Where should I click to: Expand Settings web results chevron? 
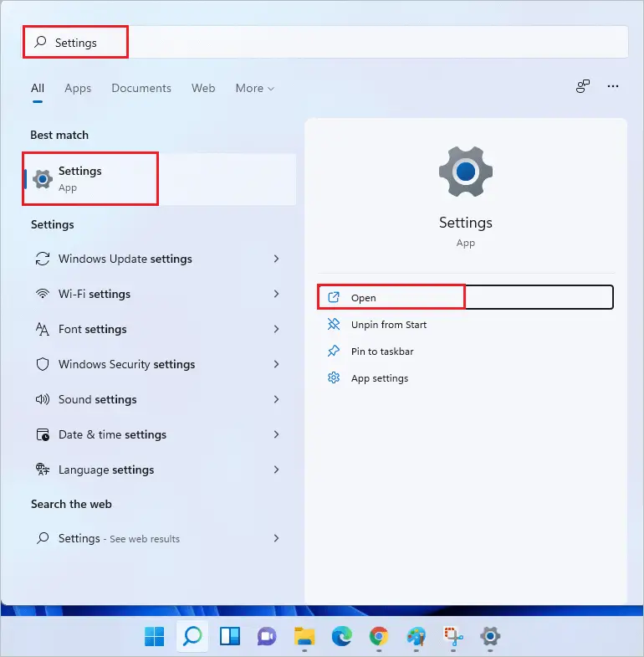tap(276, 538)
